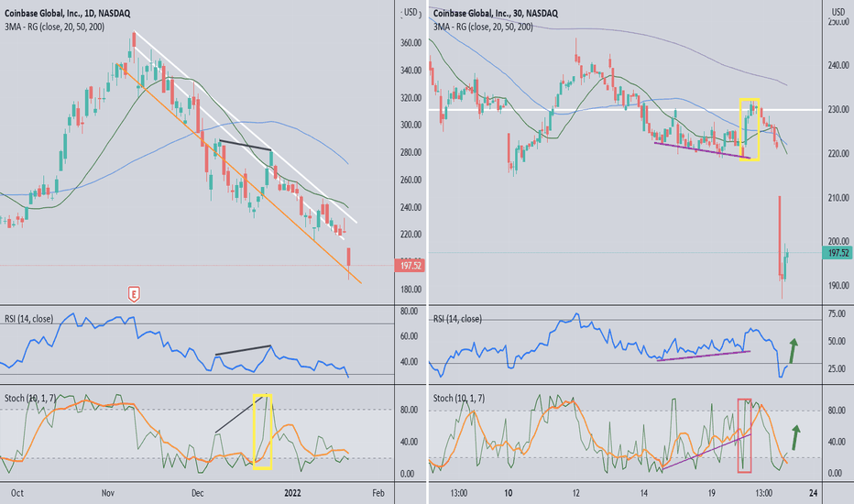Click '12' date on 30-minute time axis
The height and width of the screenshot is (504, 854).
[x=575, y=493]
